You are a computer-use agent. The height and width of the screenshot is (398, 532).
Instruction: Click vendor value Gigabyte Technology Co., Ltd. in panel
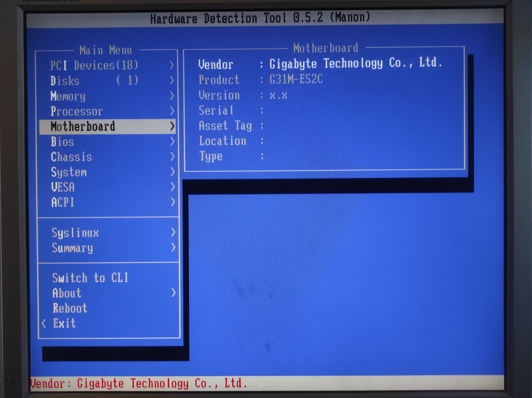tap(356, 63)
